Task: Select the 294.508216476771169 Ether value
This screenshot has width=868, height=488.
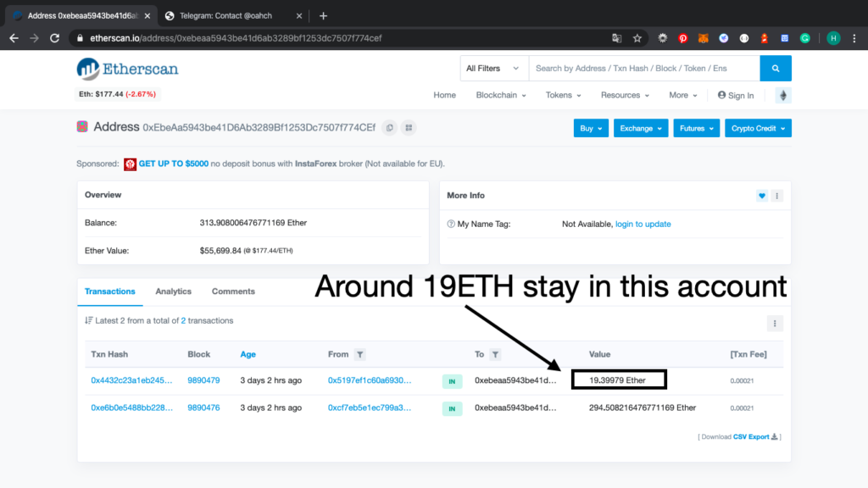Action: pyautogui.click(x=643, y=408)
